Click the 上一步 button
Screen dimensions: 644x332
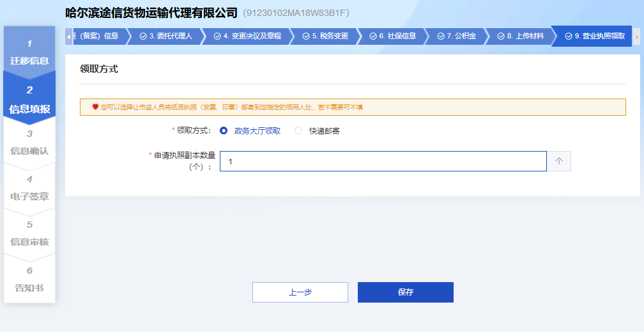click(300, 292)
